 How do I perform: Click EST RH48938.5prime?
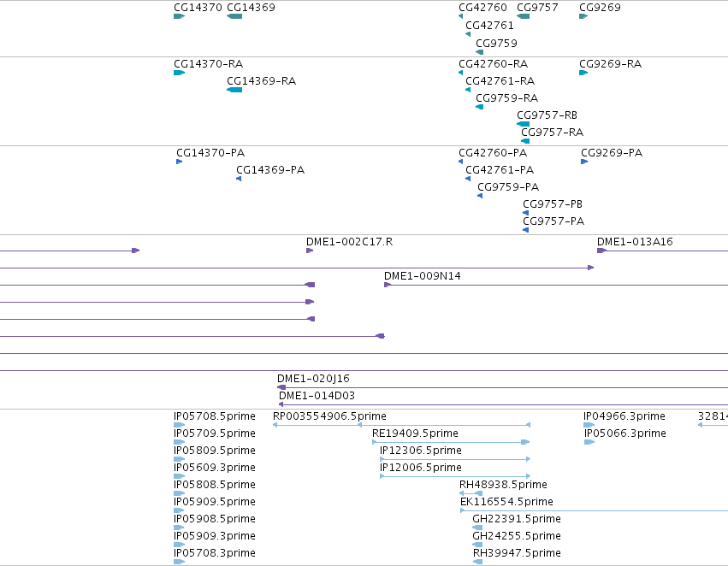503,485
